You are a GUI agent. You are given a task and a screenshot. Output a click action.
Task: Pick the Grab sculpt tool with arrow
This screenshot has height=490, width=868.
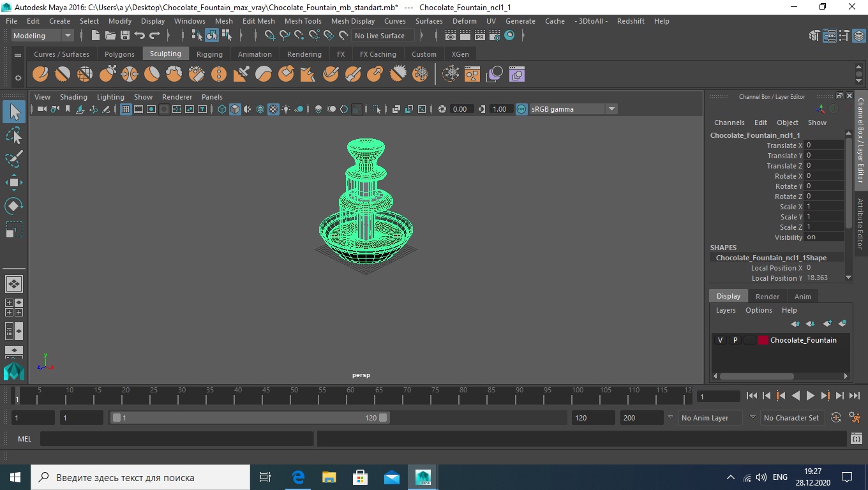[x=107, y=74]
